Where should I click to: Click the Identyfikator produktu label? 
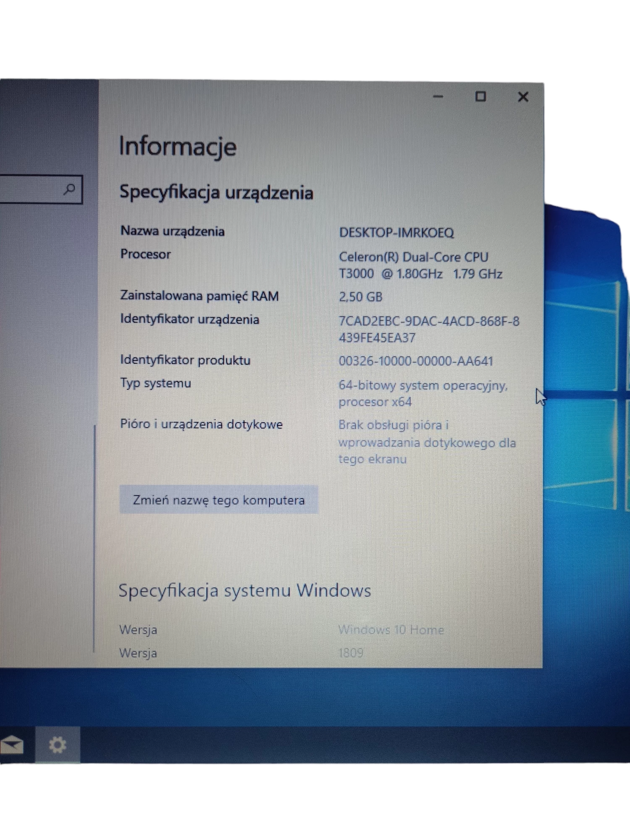(185, 360)
